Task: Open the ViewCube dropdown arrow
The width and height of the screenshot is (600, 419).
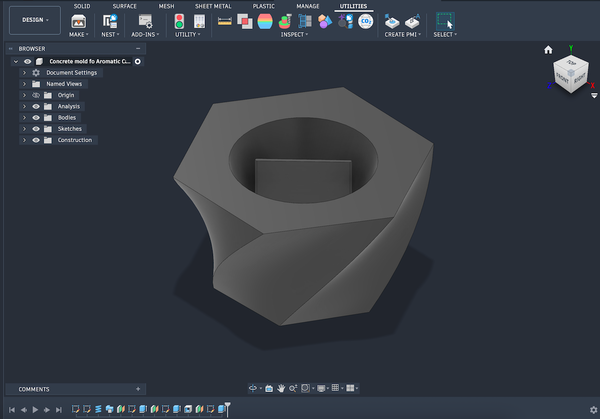Action: coord(594,96)
